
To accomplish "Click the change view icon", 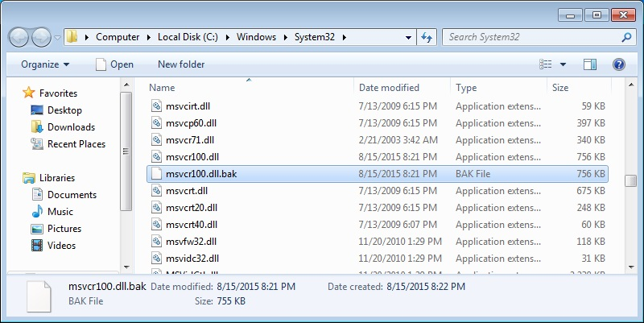I will (x=546, y=64).
